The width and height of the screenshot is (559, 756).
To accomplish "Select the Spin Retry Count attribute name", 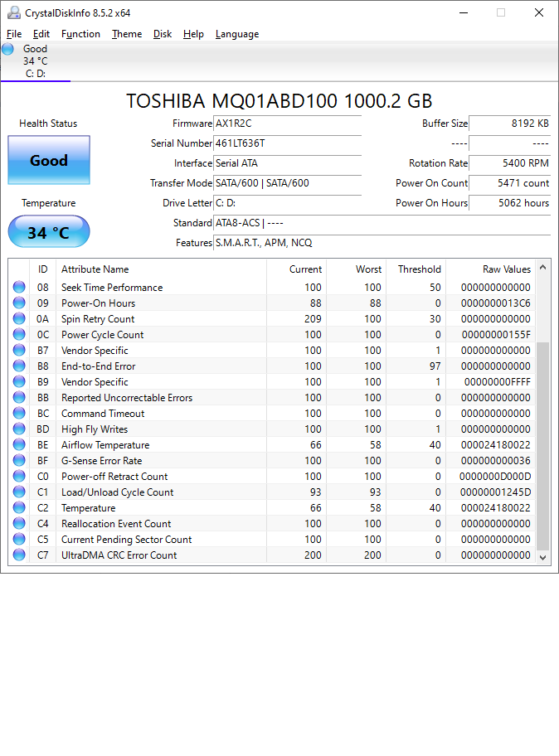I will 98,318.
